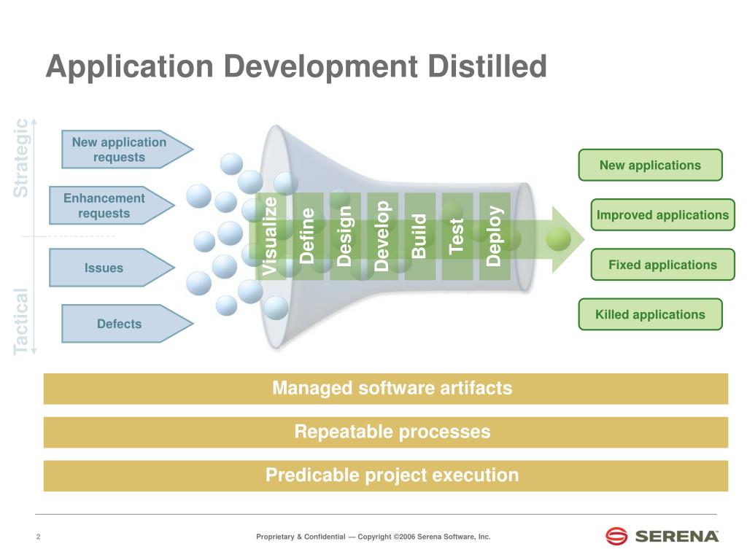This screenshot has width=747, height=560.
Task: Click the 'Issues' arrow shape
Action: click(112, 268)
